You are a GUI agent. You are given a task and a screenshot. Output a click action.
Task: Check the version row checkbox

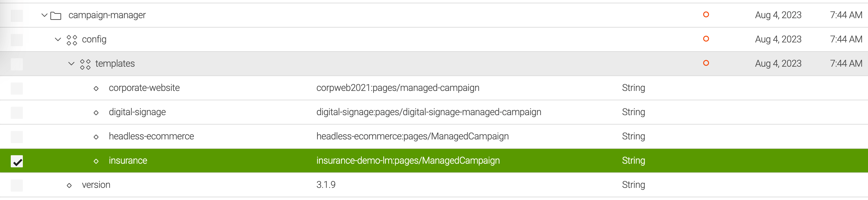pos(17,186)
